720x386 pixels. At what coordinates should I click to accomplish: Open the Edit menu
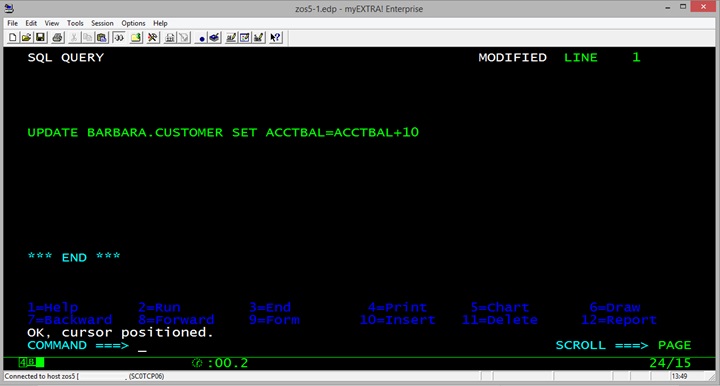point(31,23)
